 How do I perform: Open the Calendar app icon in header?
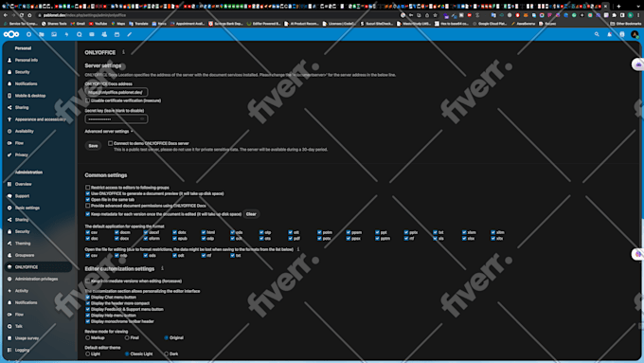(117, 34)
